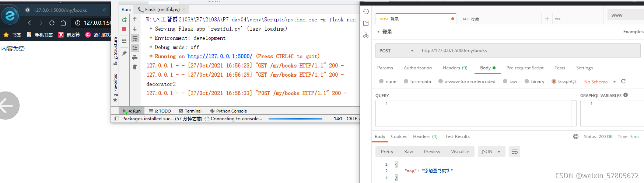Switch response view to Visualize
The image size is (644, 183).
460,152
